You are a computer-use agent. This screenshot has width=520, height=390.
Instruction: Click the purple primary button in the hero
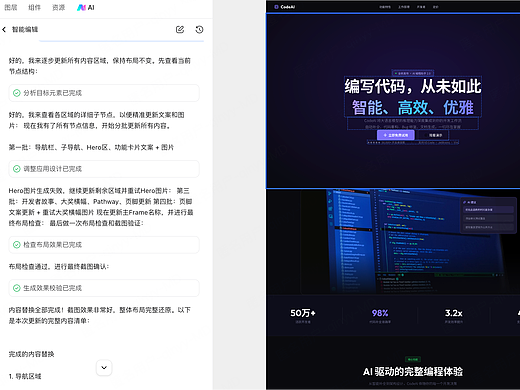(x=396, y=135)
